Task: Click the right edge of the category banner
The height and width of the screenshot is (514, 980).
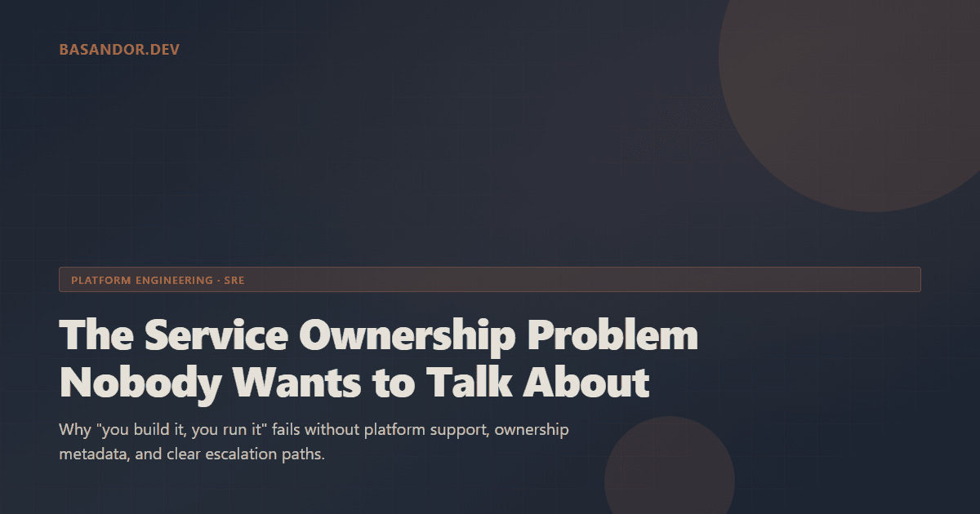Action: coord(911,279)
